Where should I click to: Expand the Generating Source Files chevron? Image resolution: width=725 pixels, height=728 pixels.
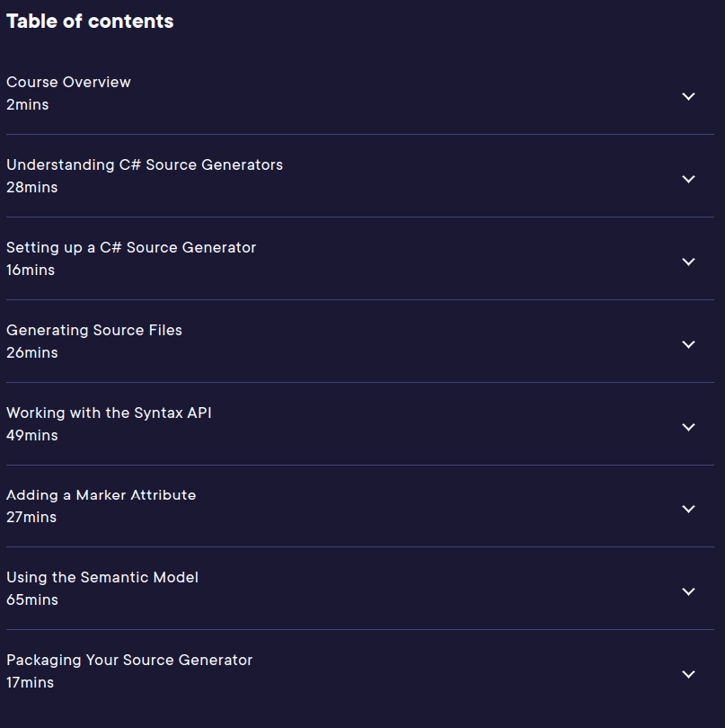coord(688,344)
